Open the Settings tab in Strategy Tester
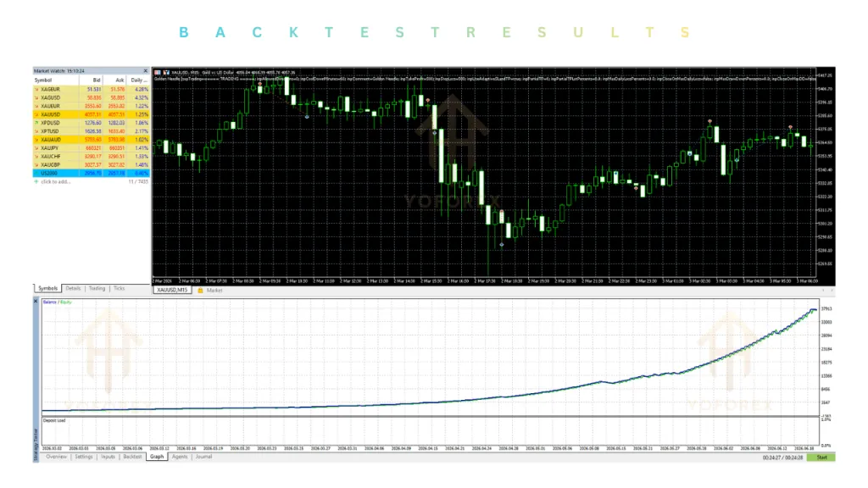 (84, 457)
